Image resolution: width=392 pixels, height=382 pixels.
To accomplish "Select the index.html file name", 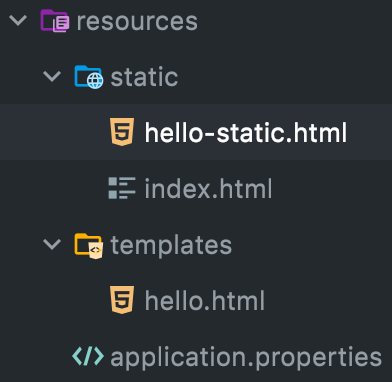I will click(x=208, y=189).
